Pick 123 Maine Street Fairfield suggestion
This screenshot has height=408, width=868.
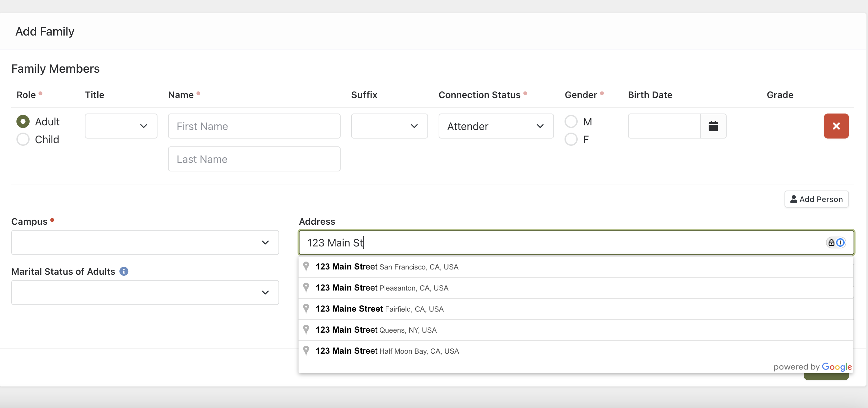(379, 309)
